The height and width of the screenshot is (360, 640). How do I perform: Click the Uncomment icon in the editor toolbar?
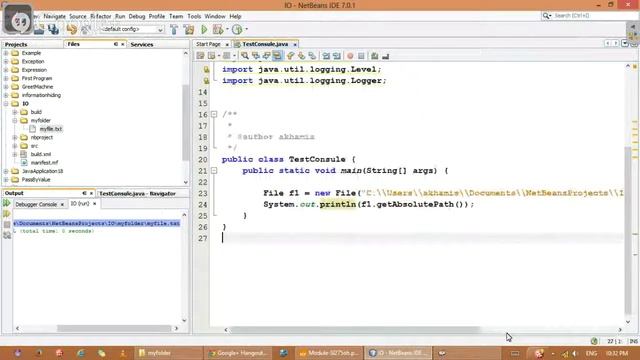point(385,56)
